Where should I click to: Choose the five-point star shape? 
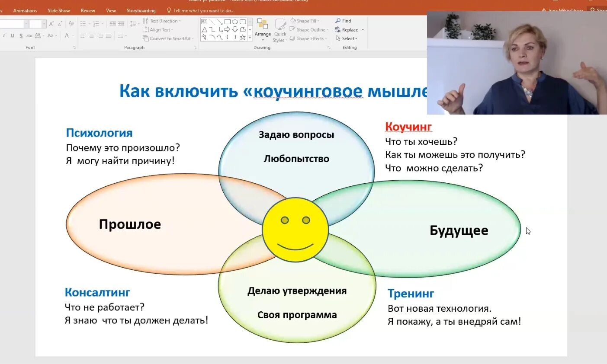tap(243, 37)
